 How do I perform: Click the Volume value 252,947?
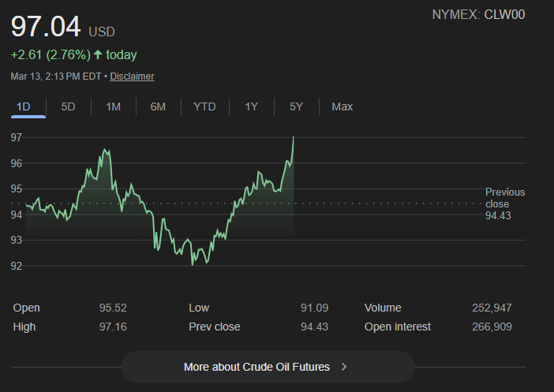(492, 308)
